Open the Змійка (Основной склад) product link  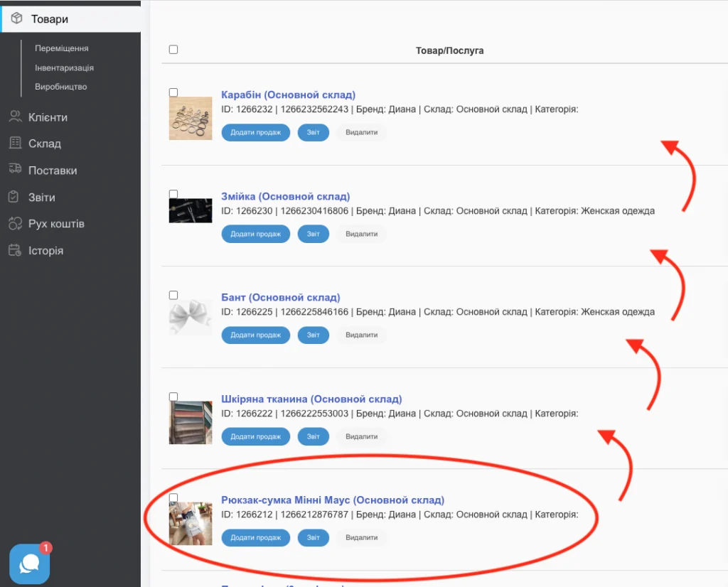click(x=286, y=196)
